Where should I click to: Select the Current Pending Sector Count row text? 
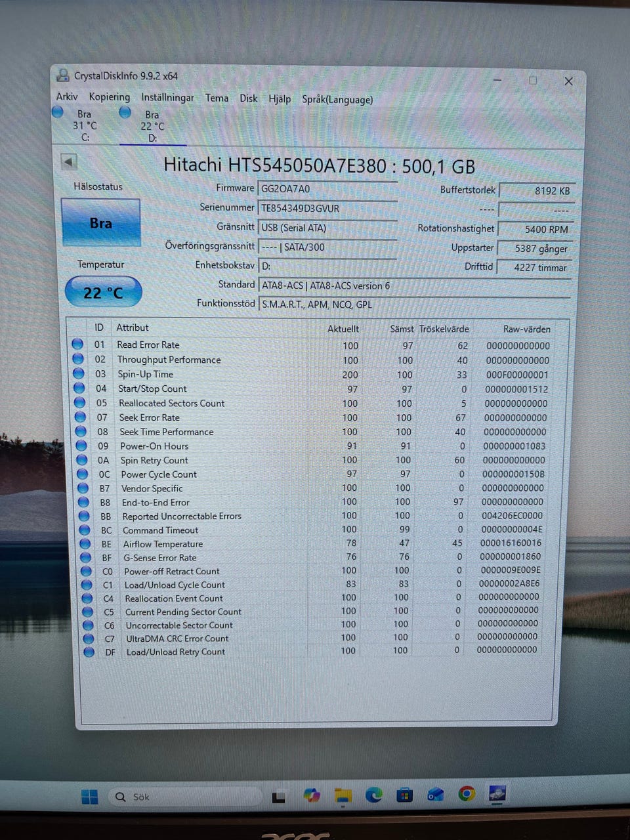pyautogui.click(x=183, y=612)
